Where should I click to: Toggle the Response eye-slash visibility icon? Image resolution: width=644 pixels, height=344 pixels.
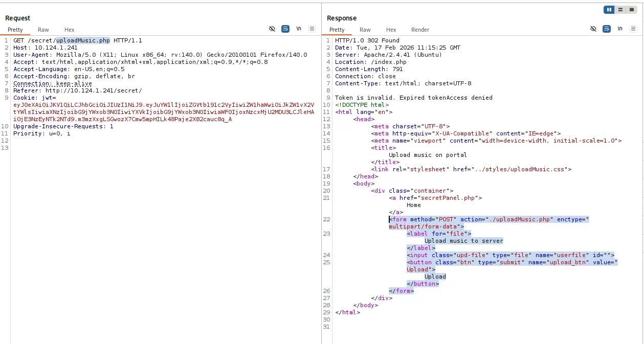(x=593, y=29)
